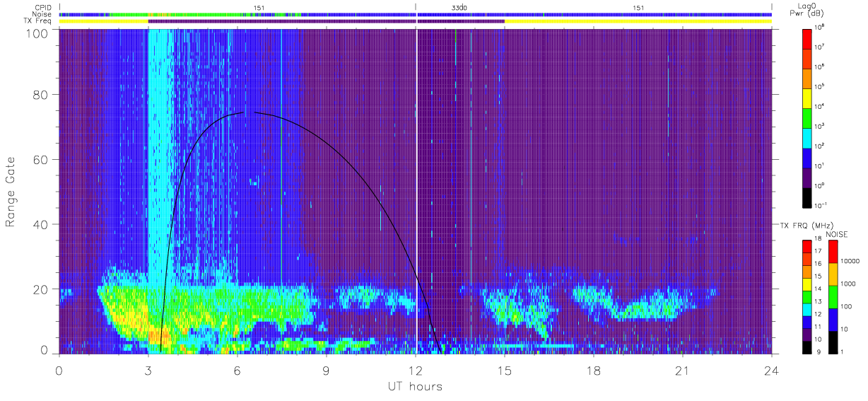Click the yellow segment of Lag0 Pwr colorbar

[808, 97]
